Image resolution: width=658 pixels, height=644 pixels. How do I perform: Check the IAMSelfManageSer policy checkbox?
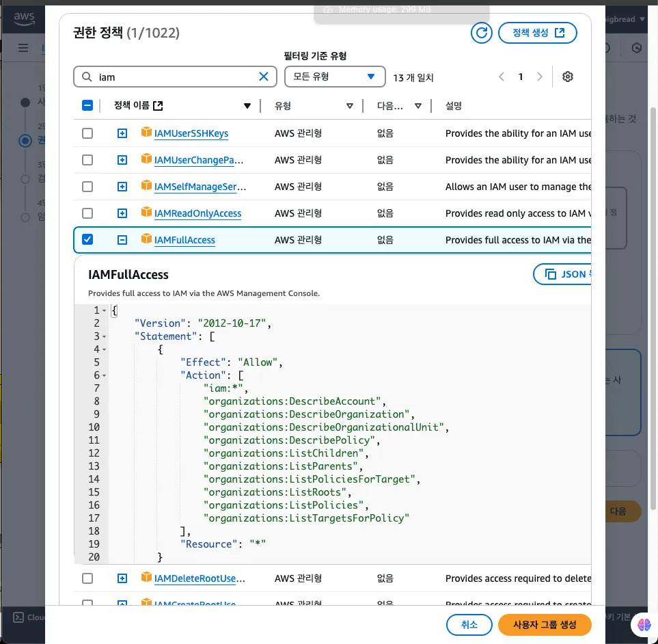coord(87,187)
